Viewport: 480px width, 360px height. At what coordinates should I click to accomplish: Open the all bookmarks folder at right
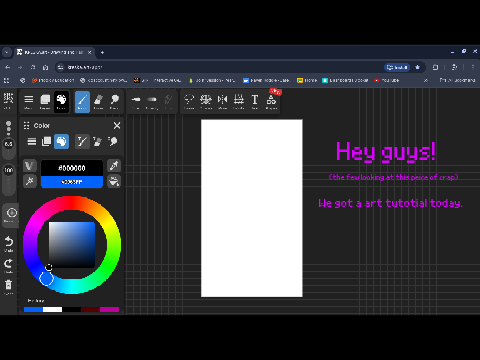[x=457, y=80]
